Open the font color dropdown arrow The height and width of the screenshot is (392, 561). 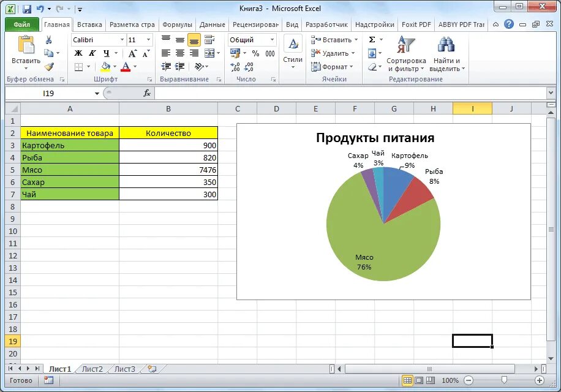click(135, 67)
